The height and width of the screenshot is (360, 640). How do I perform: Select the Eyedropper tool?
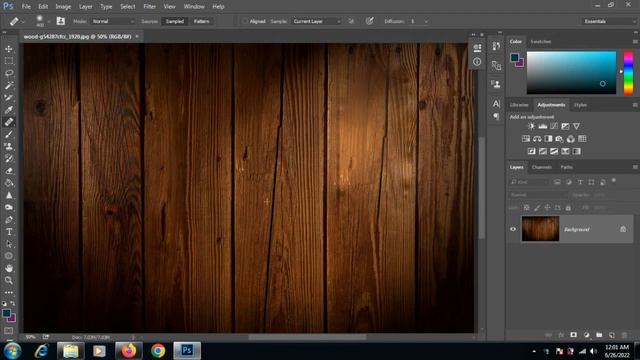tap(9, 110)
